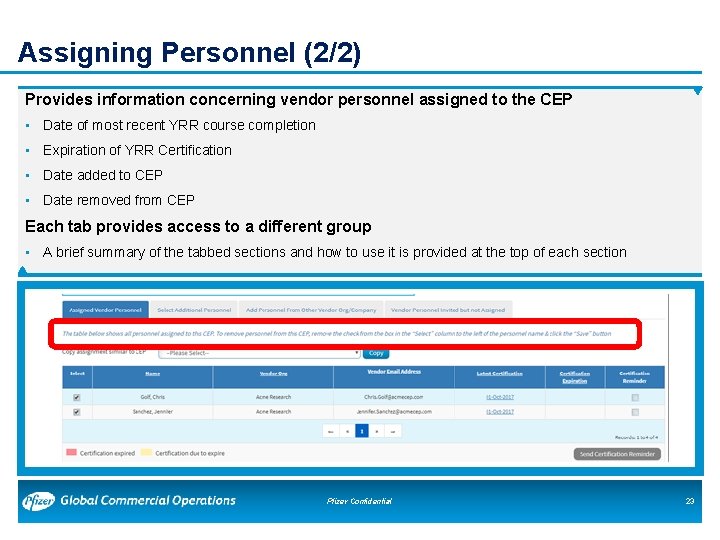Click the slide title Assigning Personnel (2/2)
The width and height of the screenshot is (720, 540).
click(189, 52)
